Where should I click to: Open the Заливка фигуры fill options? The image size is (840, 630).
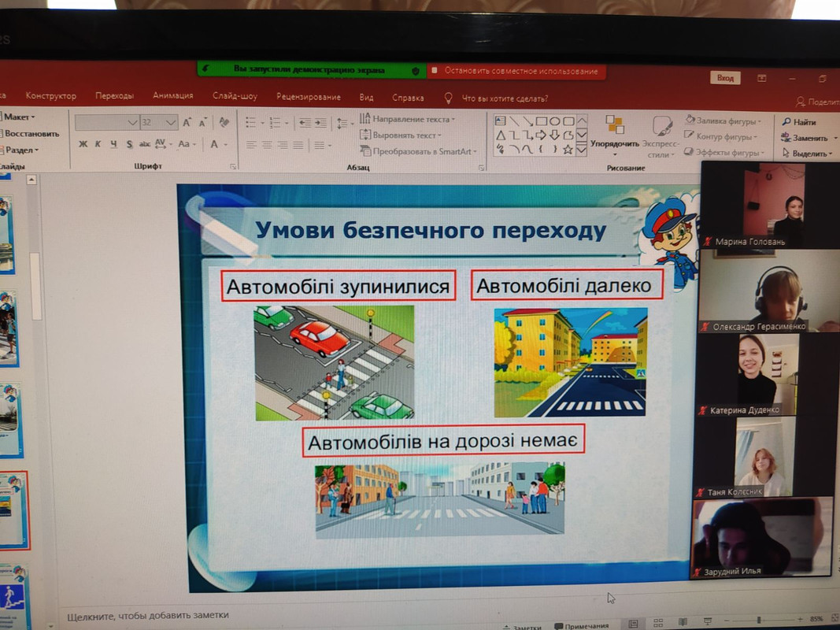(x=723, y=121)
